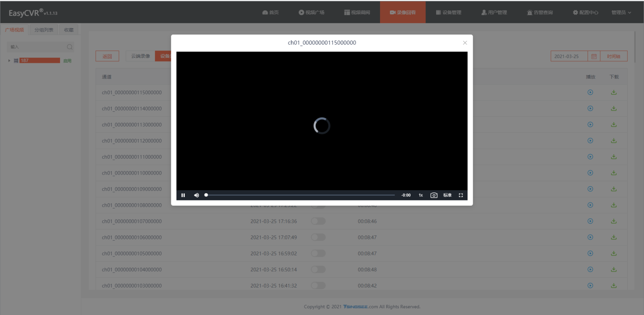Go to 首页 home menu

point(270,12)
